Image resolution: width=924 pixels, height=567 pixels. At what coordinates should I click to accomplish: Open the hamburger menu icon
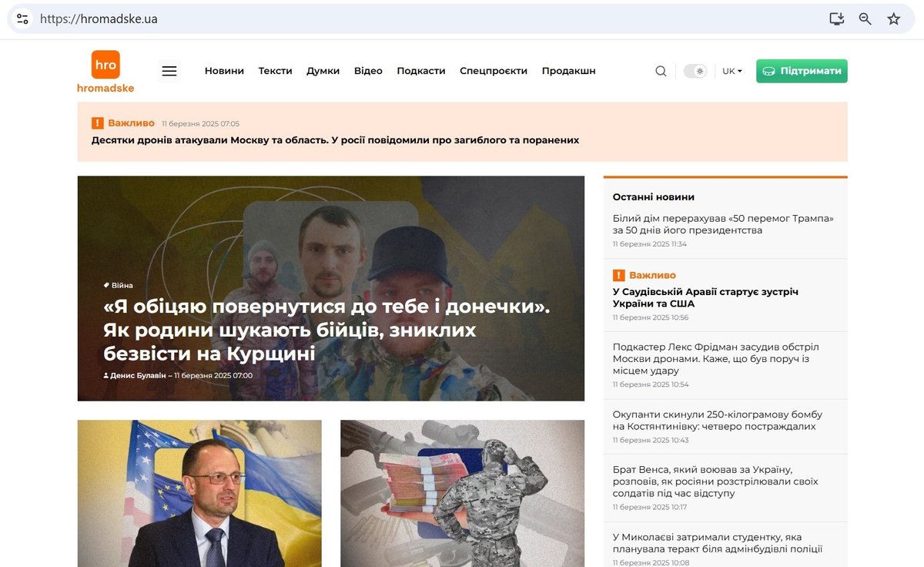pyautogui.click(x=169, y=71)
